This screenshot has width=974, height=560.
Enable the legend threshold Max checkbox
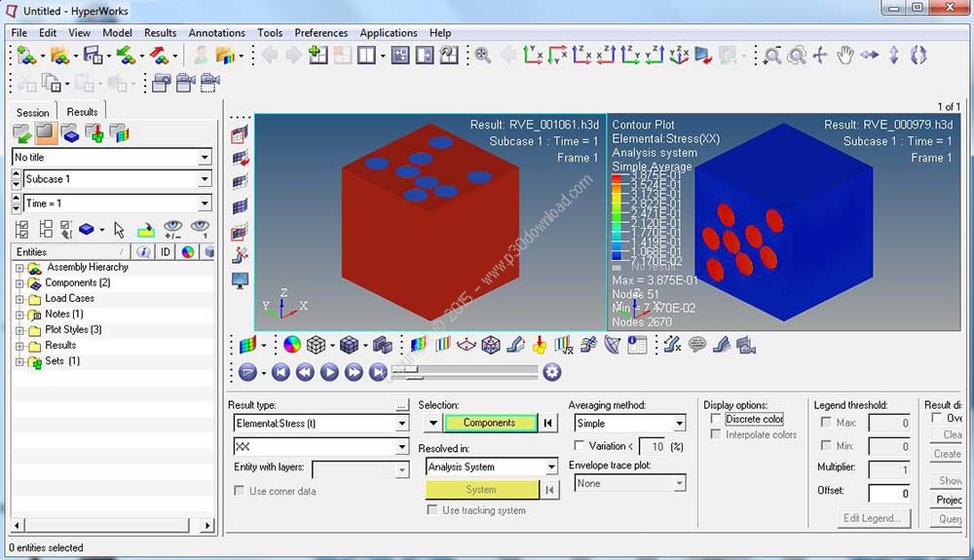click(826, 422)
